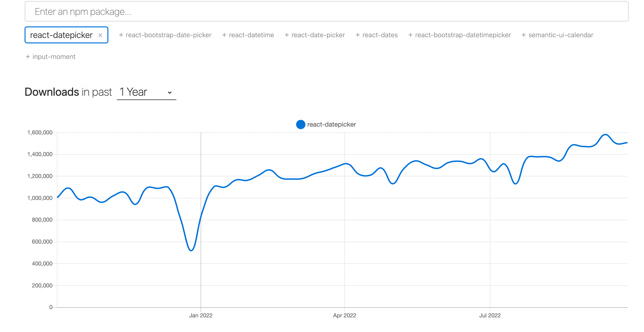Viewport: 644px width, 332px height.
Task: Click plus icon before input-moment
Action: (x=28, y=57)
